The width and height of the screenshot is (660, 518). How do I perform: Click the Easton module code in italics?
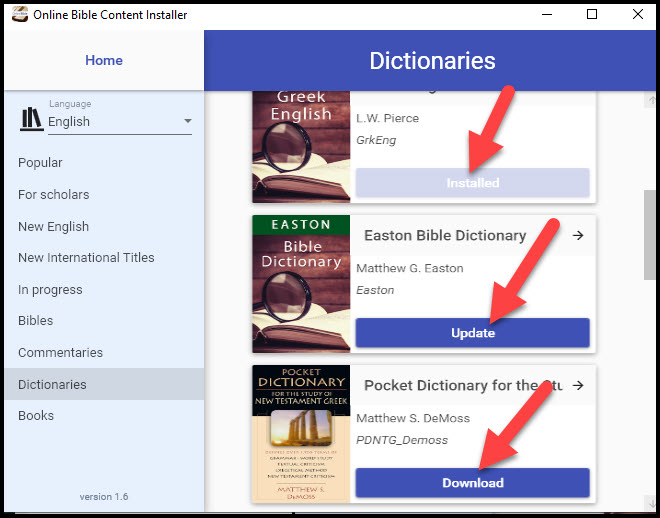pyautogui.click(x=375, y=290)
